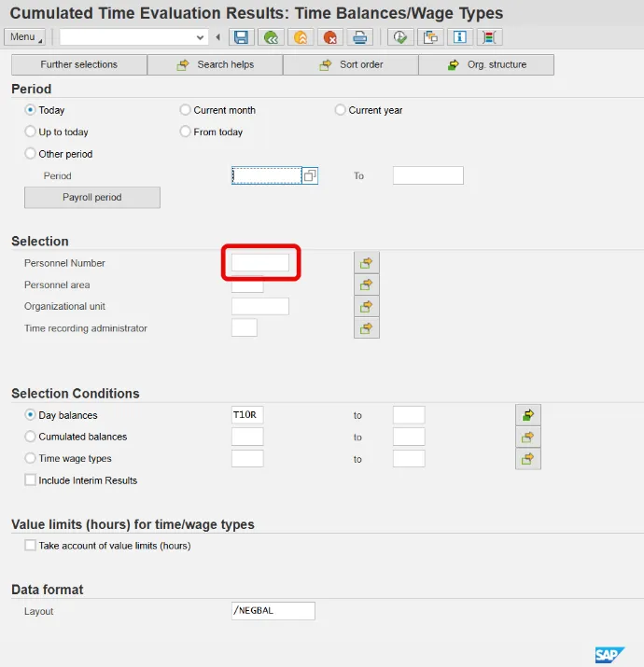
Task: Select the Cumulated balances radio button
Action: 30,436
